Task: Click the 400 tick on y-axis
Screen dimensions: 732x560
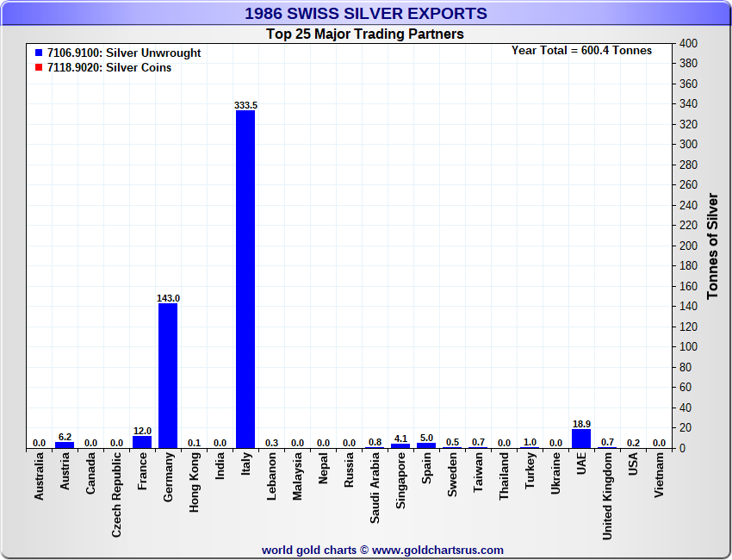Action: 688,43
